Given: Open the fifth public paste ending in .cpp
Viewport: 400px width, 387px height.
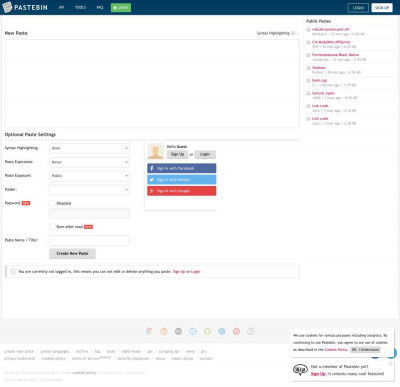Looking at the screenshot, I should point(319,80).
